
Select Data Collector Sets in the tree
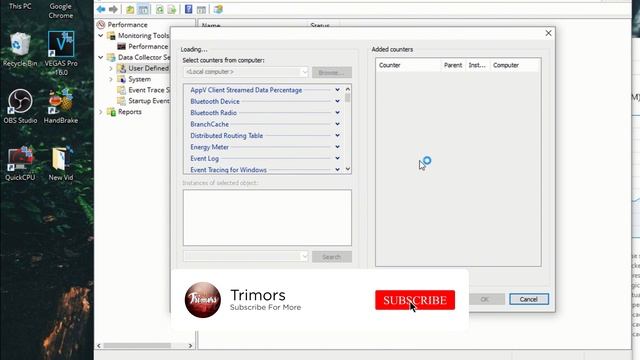tap(144, 57)
